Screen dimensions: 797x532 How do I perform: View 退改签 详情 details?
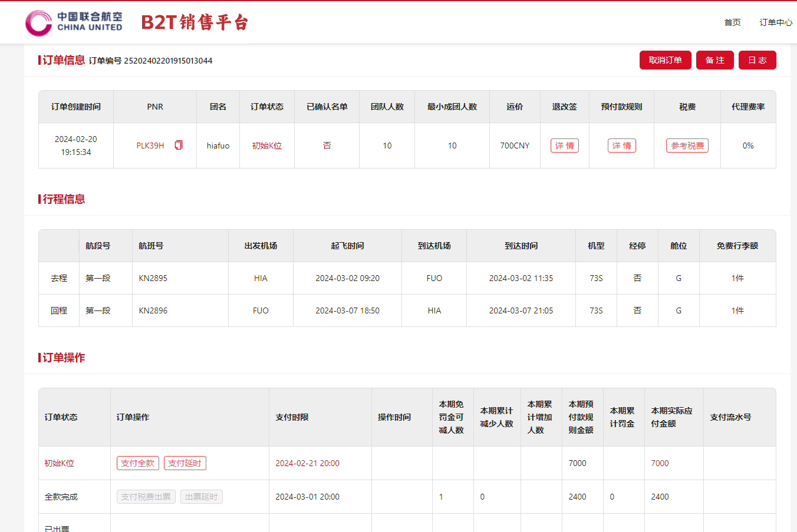pos(564,146)
